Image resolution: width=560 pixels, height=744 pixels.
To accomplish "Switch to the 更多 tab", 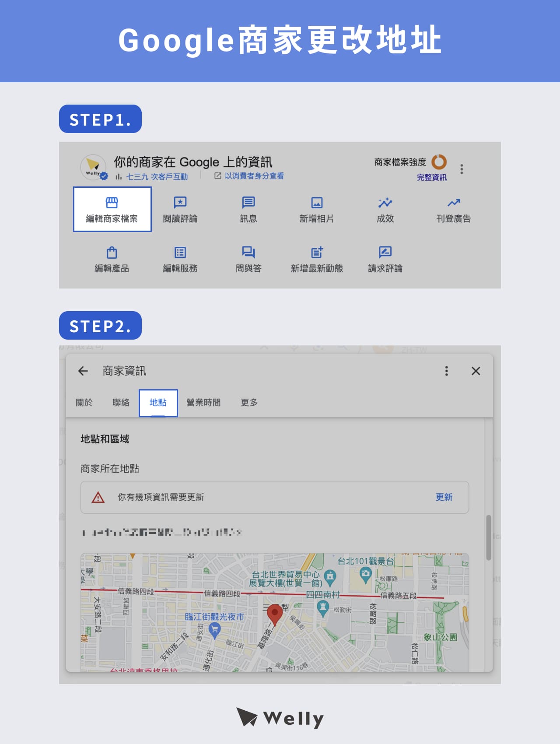I will 249,402.
